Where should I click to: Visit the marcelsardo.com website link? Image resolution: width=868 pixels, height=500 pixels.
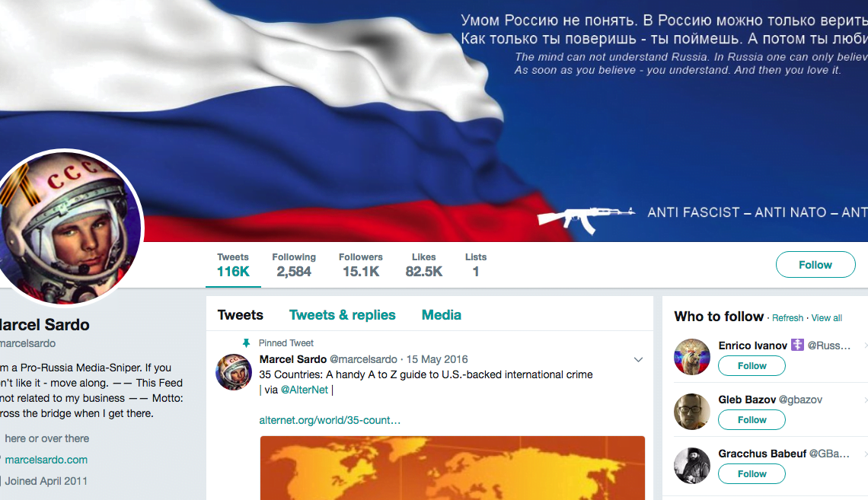46,460
